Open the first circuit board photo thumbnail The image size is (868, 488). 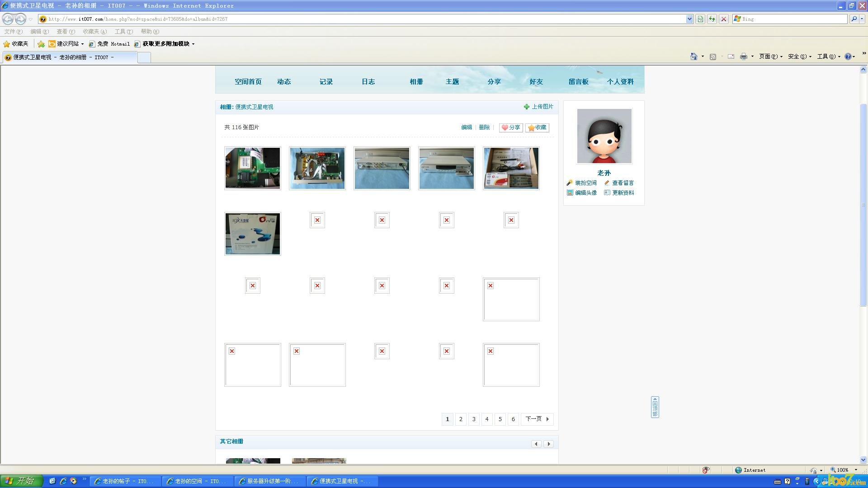tap(253, 168)
